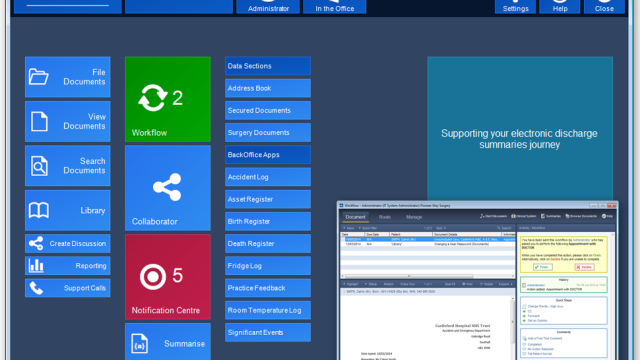Launch the green Workflow tile
640x360 pixels.
click(168, 99)
